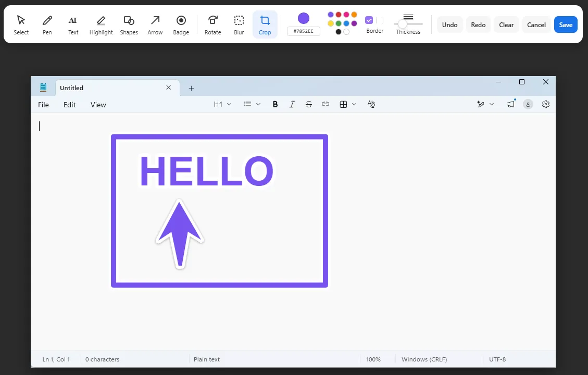The height and width of the screenshot is (375, 588).
Task: Pick the pink color swatch
Action: point(346,15)
